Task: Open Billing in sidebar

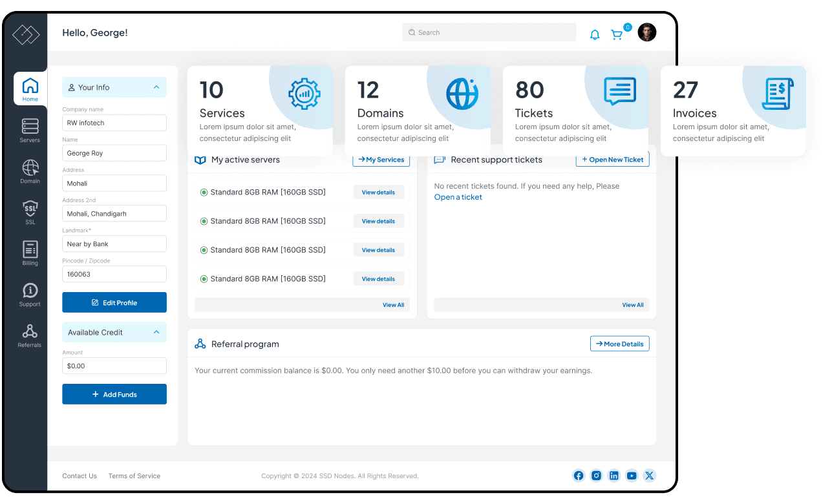Action: tap(30, 253)
